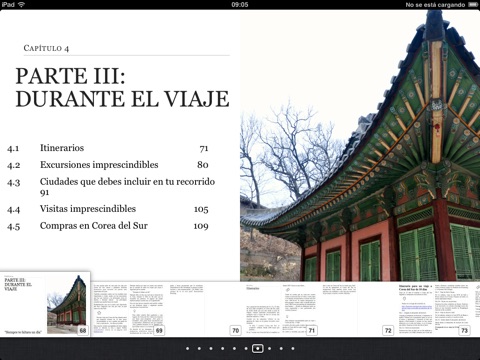This screenshot has height=360, width=480.
Task: Select the dot just before the highlighted chapter dot
Action: 246,348
